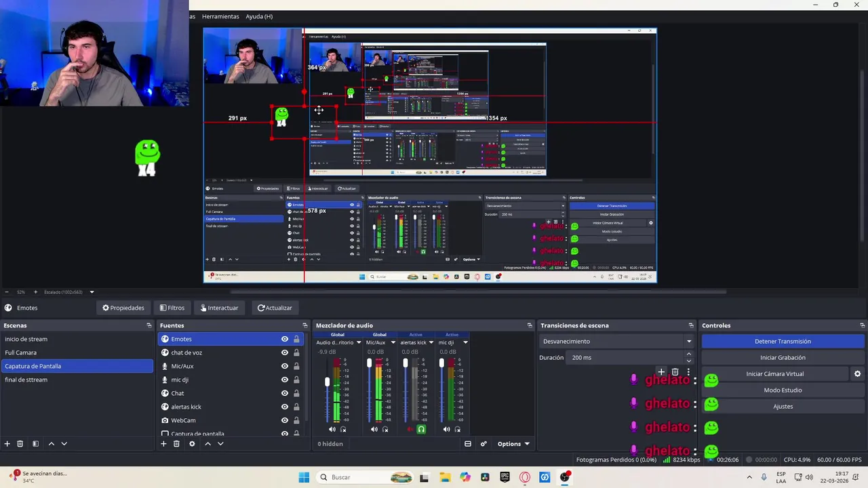This screenshot has width=868, height=488.
Task: Open source properties gear in Fuentes toolbar
Action: point(192,444)
